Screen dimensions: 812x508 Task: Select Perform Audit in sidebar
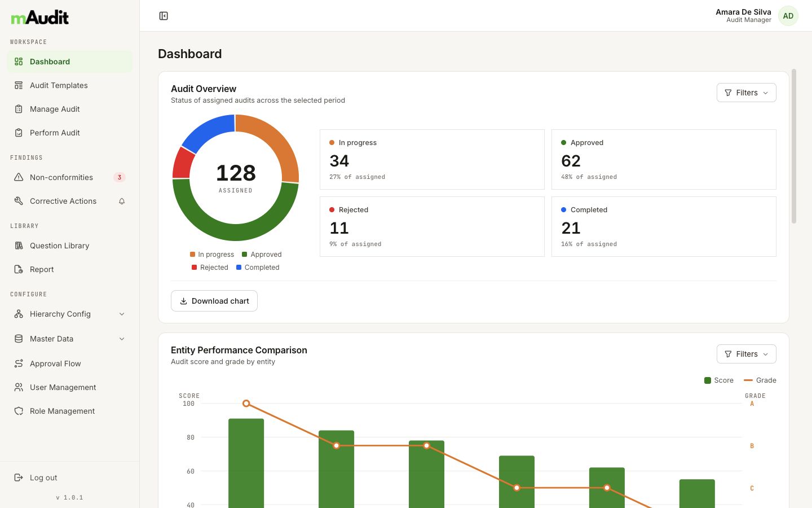tap(70, 133)
